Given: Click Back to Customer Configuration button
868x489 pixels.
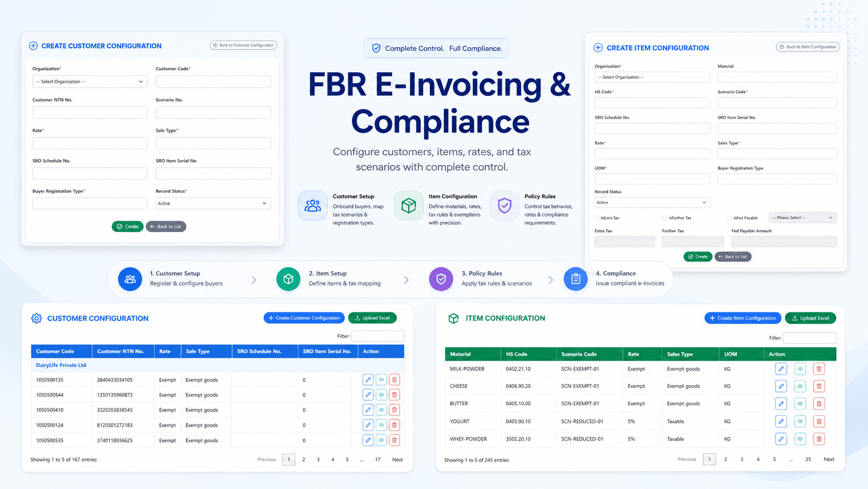Looking at the screenshot, I should click(x=243, y=45).
